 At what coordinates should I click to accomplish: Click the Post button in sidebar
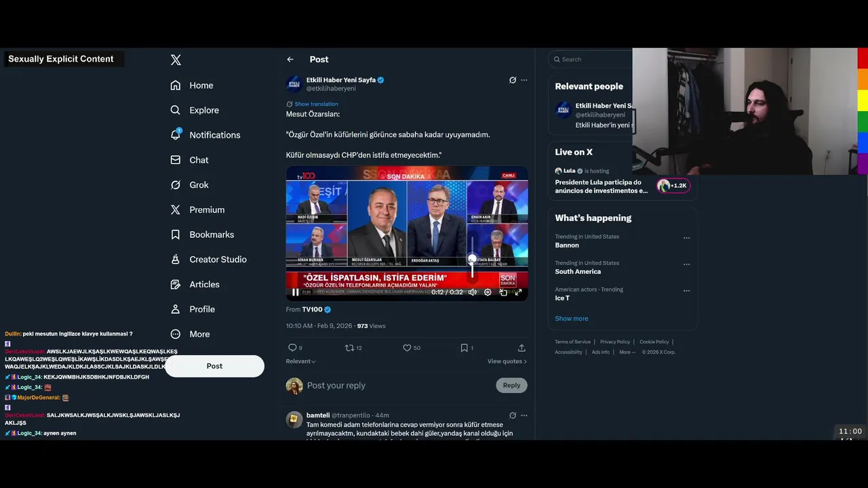[214, 366]
